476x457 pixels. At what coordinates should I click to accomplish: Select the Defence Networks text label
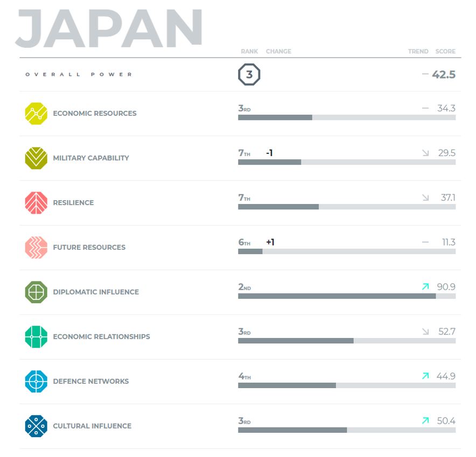90,381
